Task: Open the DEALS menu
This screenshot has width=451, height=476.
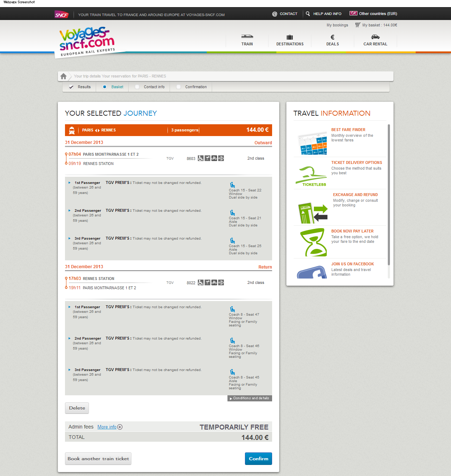Action: [x=332, y=44]
